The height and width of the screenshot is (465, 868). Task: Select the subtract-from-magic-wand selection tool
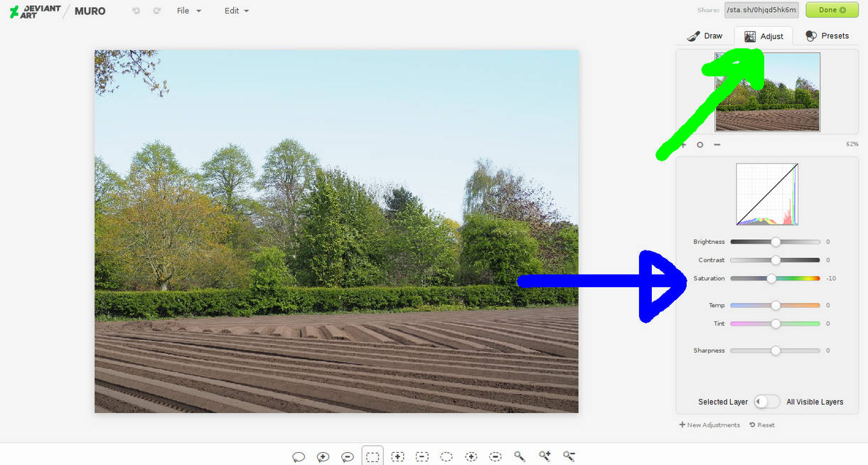(569, 456)
